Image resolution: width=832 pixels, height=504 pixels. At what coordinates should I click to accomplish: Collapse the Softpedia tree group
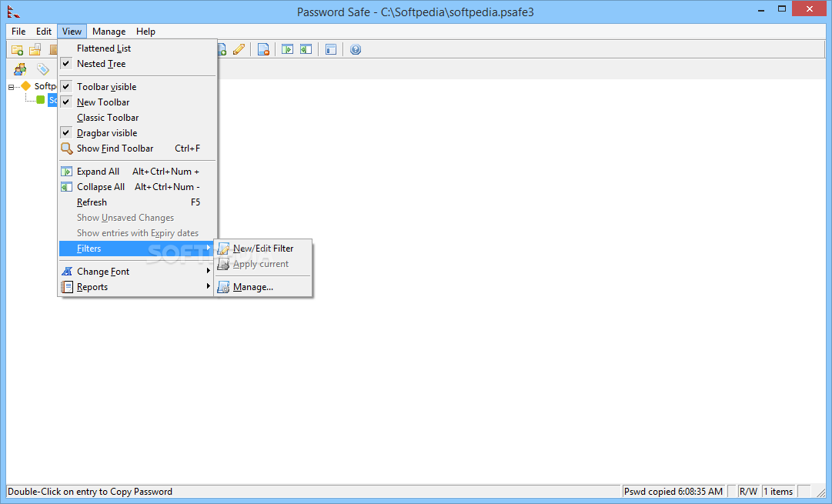pyautogui.click(x=11, y=87)
